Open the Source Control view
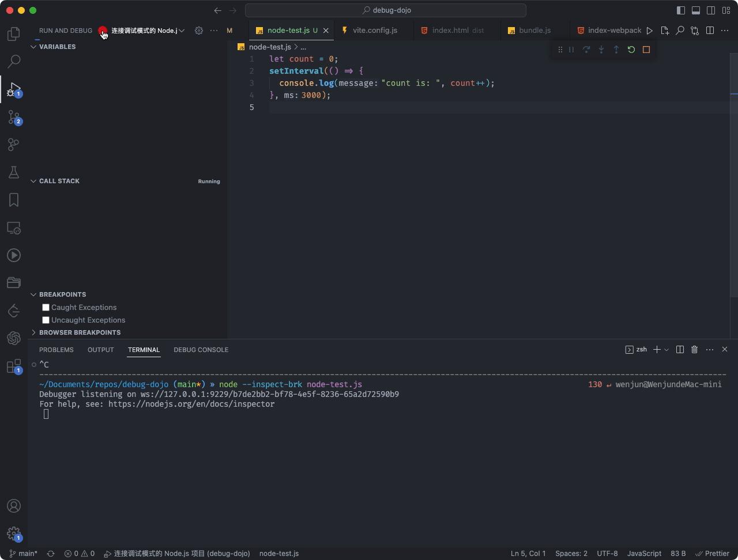The height and width of the screenshot is (560, 738). click(14, 117)
